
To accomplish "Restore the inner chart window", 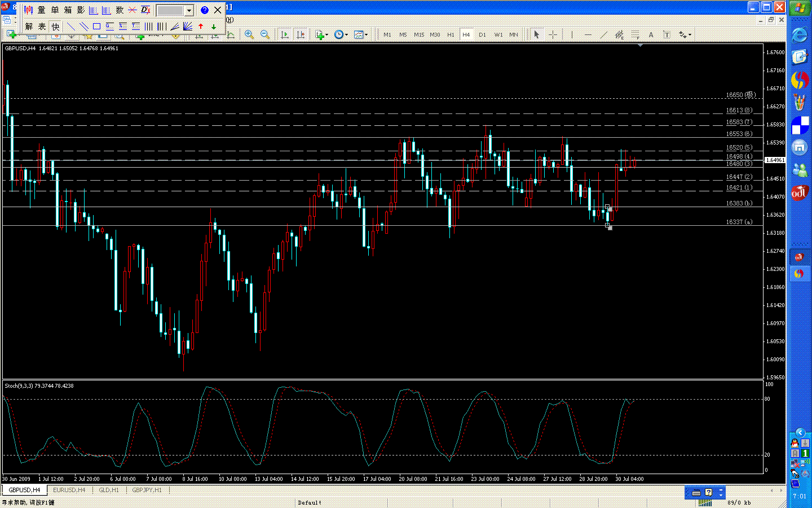I will point(771,20).
